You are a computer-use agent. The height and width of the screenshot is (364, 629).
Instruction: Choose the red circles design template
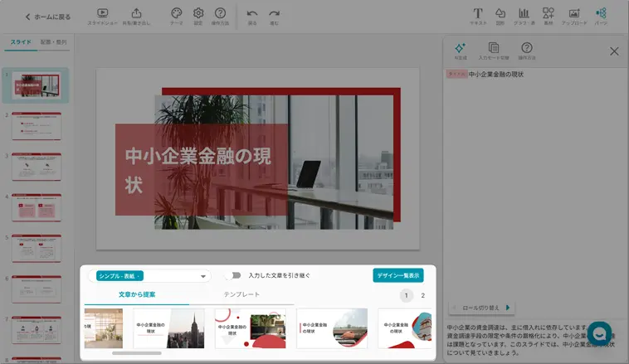251,328
